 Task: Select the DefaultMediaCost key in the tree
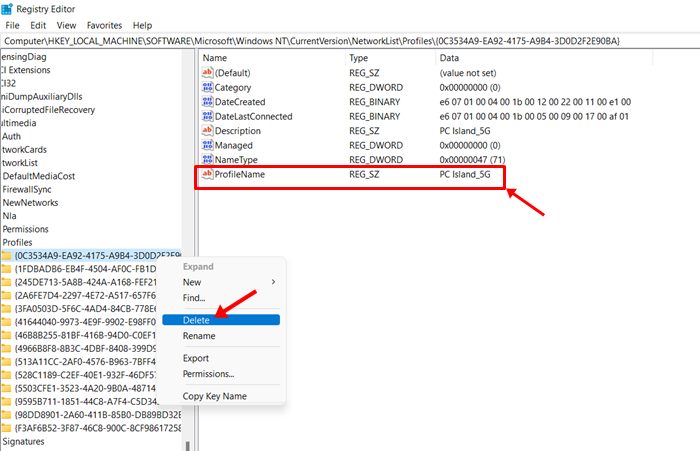(x=39, y=176)
